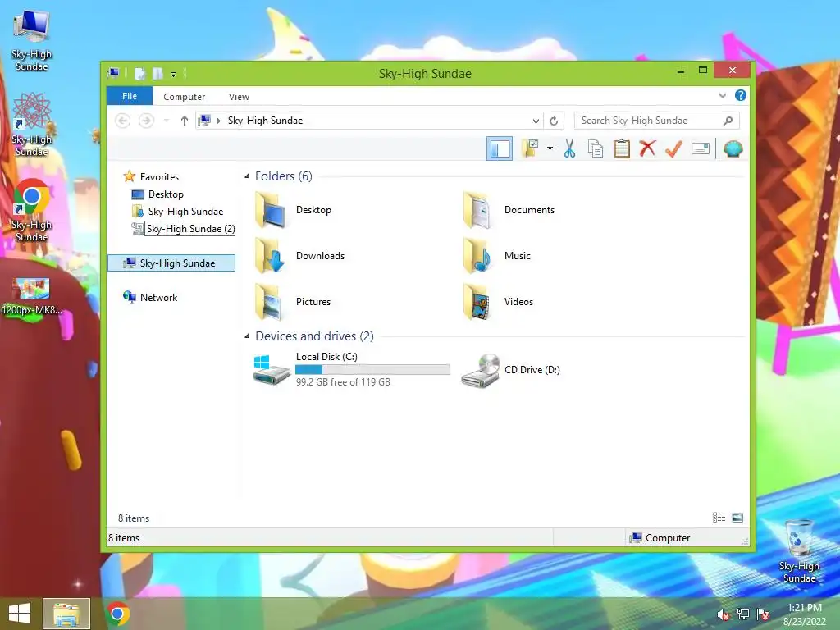Open the File ribbon tab
This screenshot has width=840, height=630.
click(x=130, y=96)
